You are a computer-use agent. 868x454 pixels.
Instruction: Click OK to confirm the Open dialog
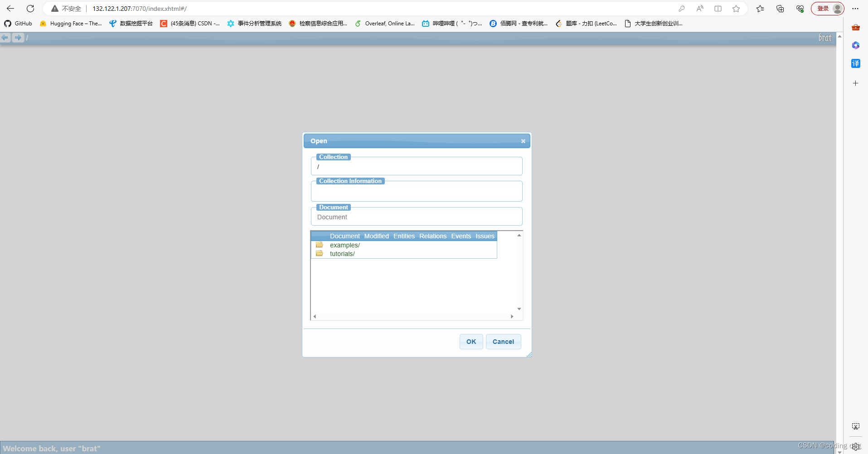point(471,341)
